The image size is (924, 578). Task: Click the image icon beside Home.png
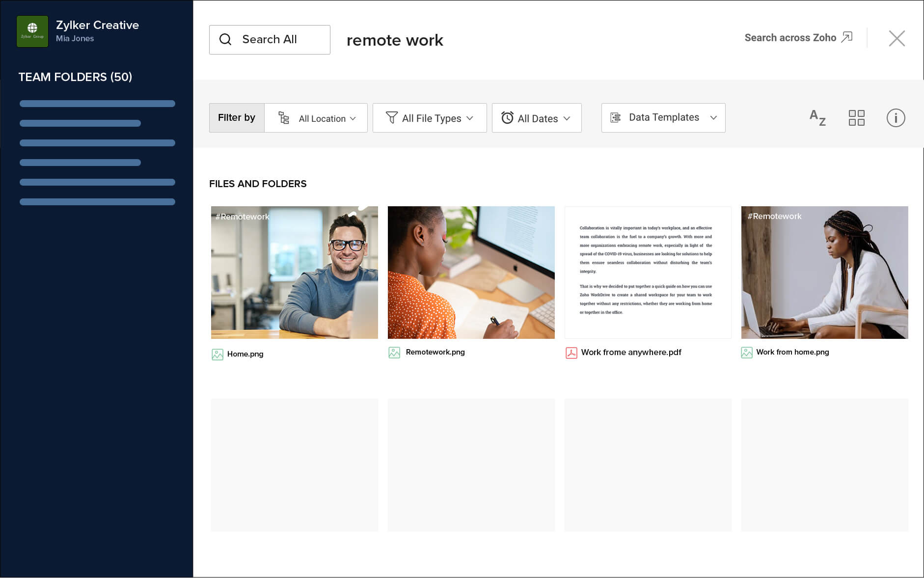pyautogui.click(x=217, y=354)
